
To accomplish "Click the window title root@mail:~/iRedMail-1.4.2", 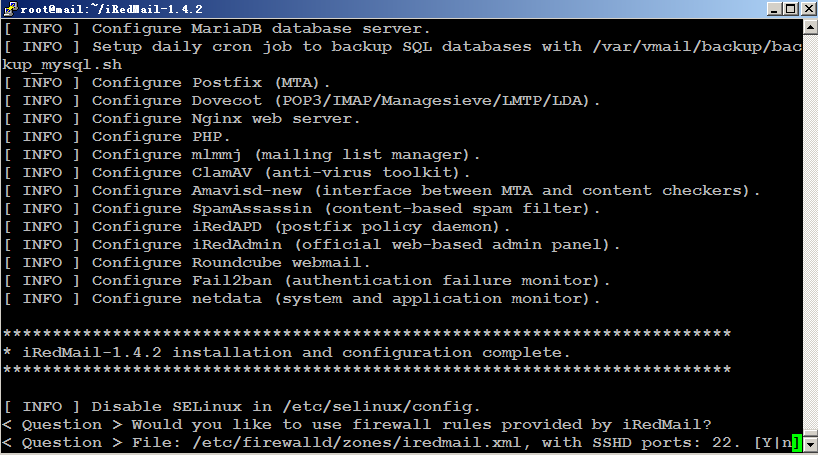I will (112, 9).
